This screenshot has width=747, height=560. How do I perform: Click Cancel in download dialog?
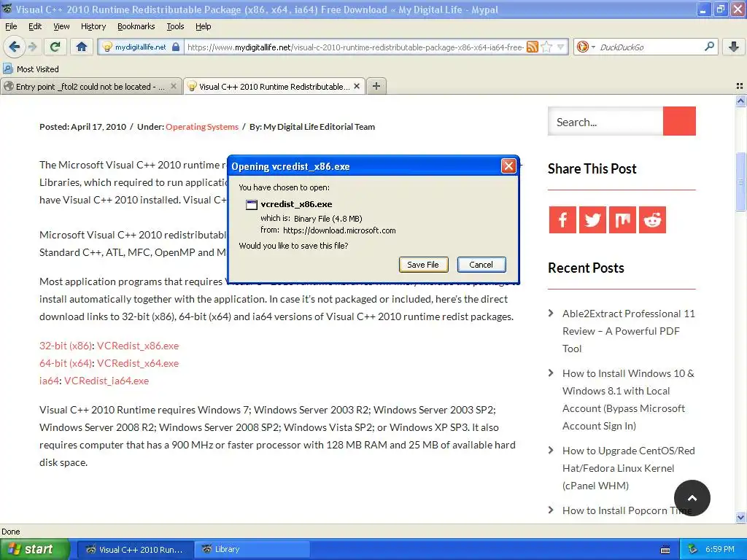tap(481, 265)
